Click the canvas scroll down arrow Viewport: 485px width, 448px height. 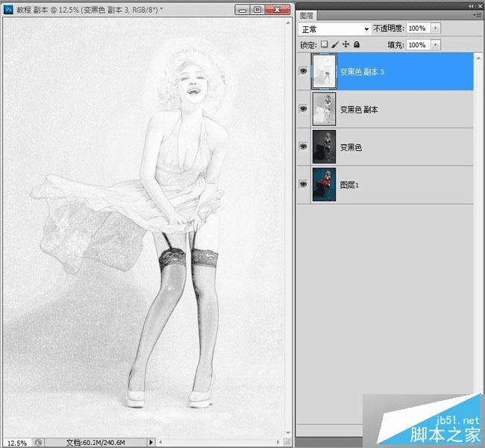(x=288, y=432)
